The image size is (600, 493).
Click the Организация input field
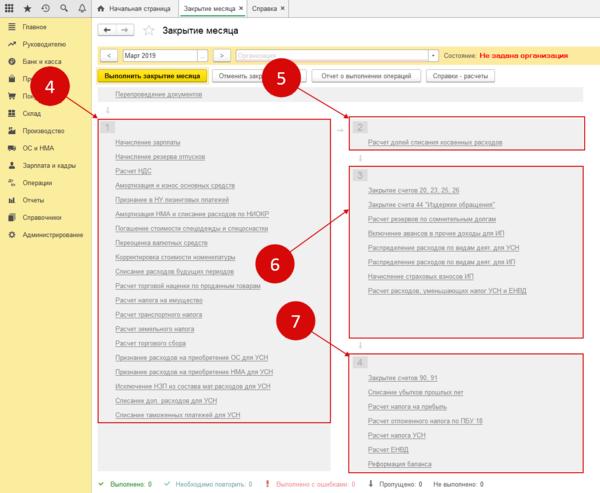click(x=332, y=56)
